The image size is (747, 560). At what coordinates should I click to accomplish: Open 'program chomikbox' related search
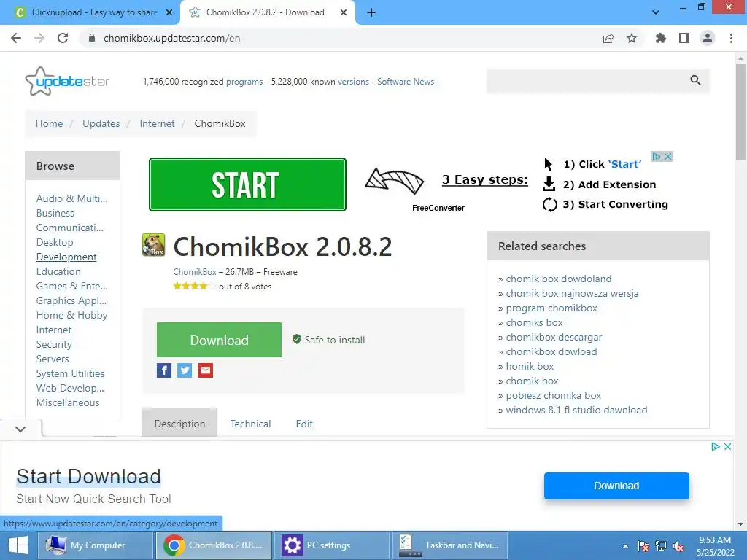coord(551,308)
